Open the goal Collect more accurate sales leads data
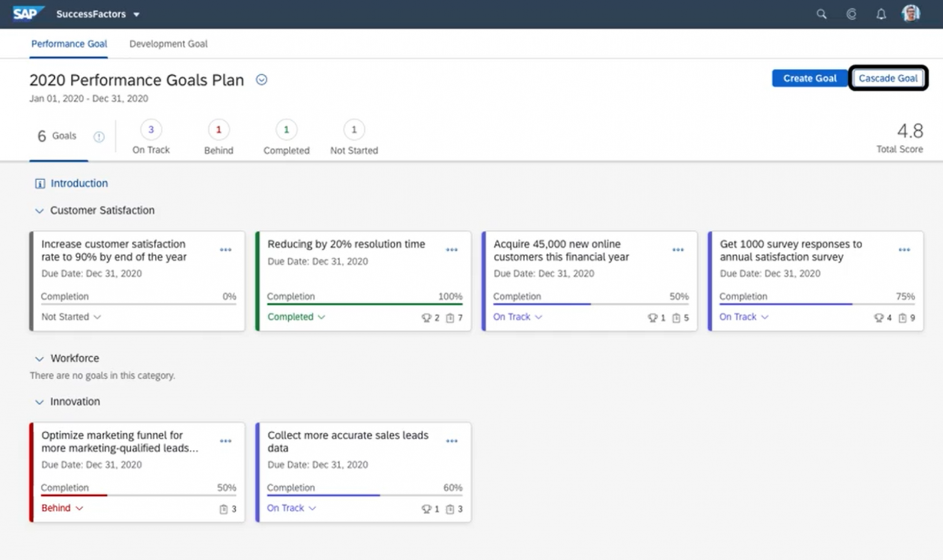 (x=348, y=442)
